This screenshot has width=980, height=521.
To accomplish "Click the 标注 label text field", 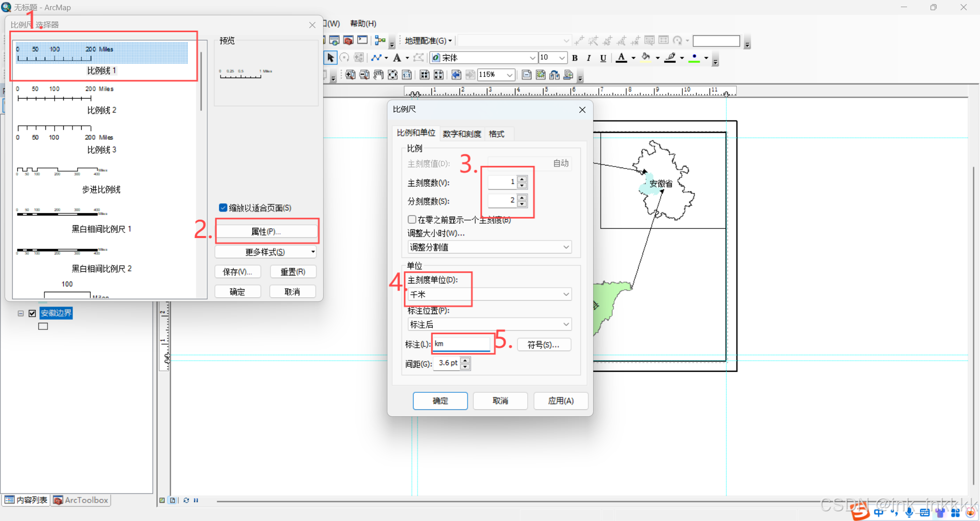I will [462, 344].
